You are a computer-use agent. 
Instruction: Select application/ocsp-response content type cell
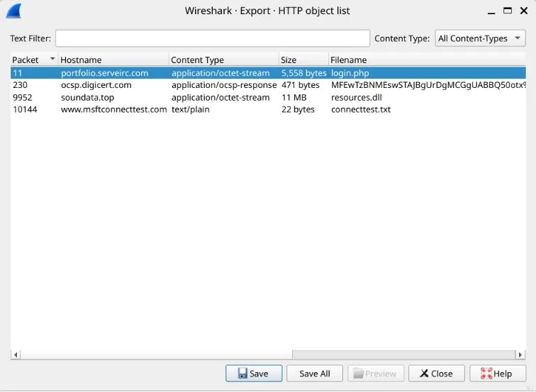click(x=224, y=85)
